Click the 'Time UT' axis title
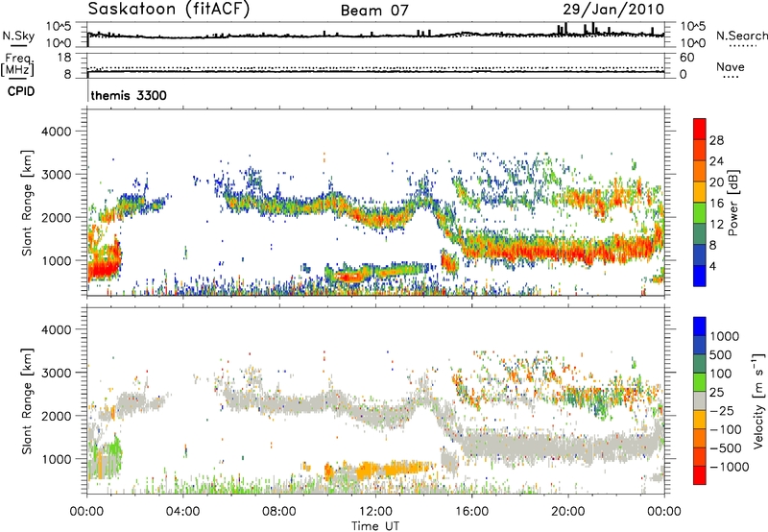Viewport: 768px width, 532px height. (x=375, y=526)
